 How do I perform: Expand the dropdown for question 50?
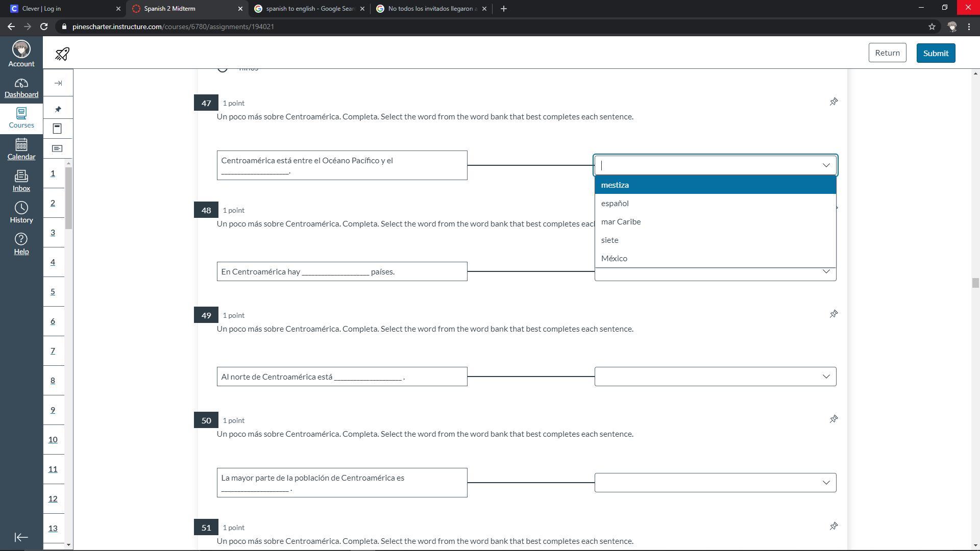(715, 483)
